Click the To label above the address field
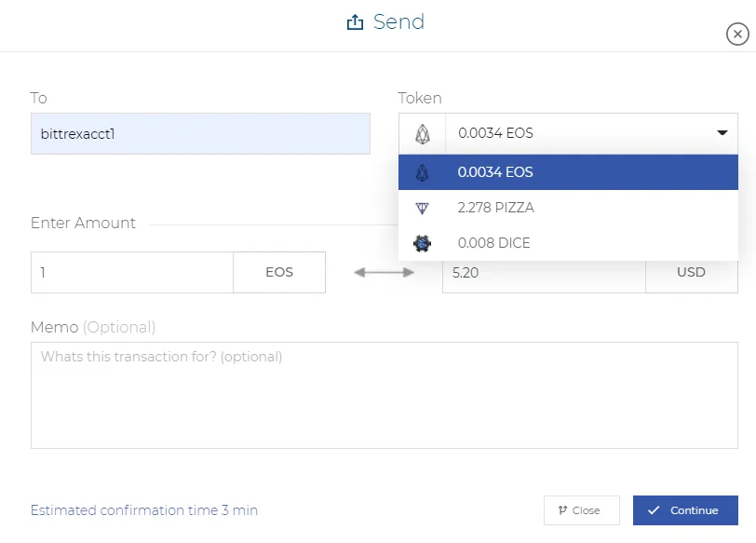 38,98
